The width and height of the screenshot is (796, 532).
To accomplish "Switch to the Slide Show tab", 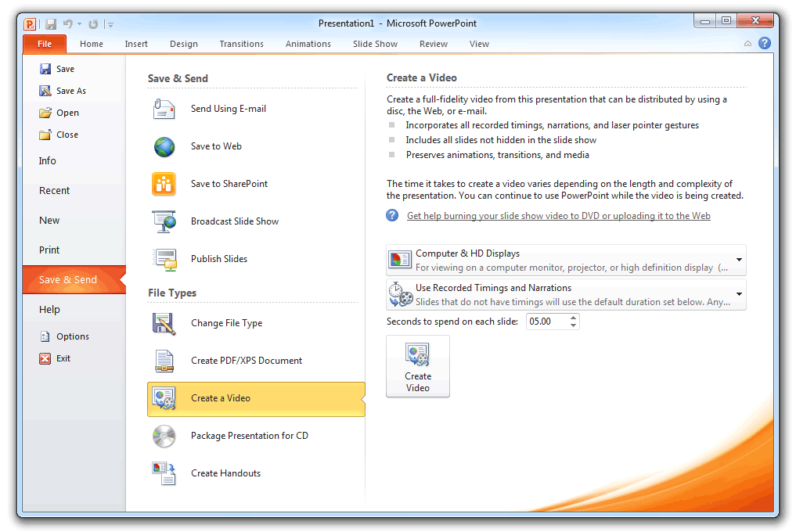I will [375, 44].
